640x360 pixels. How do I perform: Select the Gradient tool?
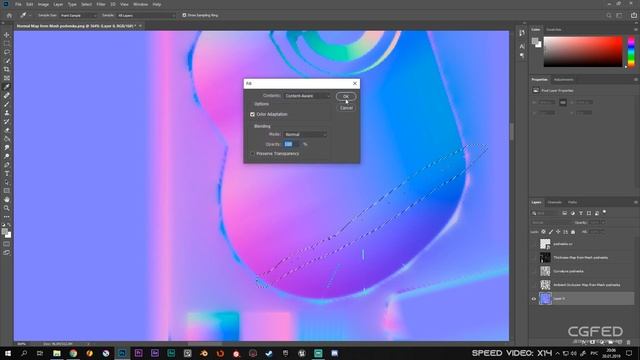point(7,139)
